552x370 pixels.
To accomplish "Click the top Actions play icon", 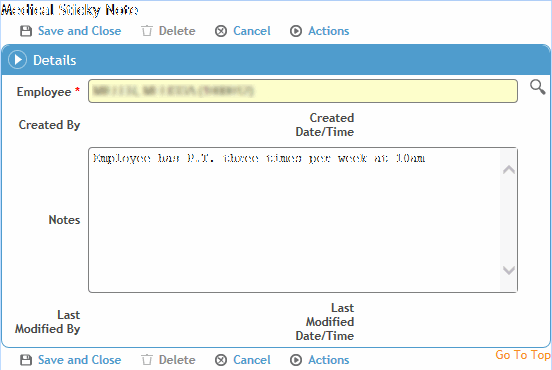I will pyautogui.click(x=296, y=31).
